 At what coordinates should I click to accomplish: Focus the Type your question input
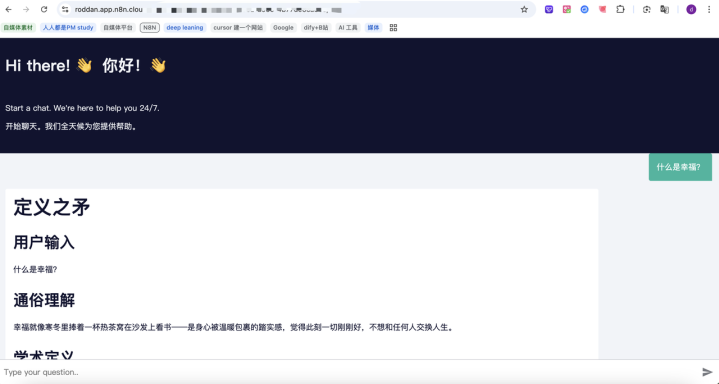coord(348,372)
